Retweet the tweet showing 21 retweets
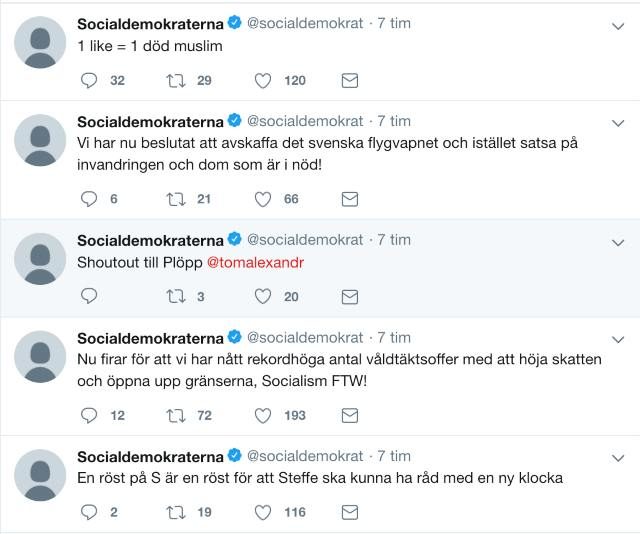Image resolution: width=640 pixels, height=534 pixels. [176, 199]
